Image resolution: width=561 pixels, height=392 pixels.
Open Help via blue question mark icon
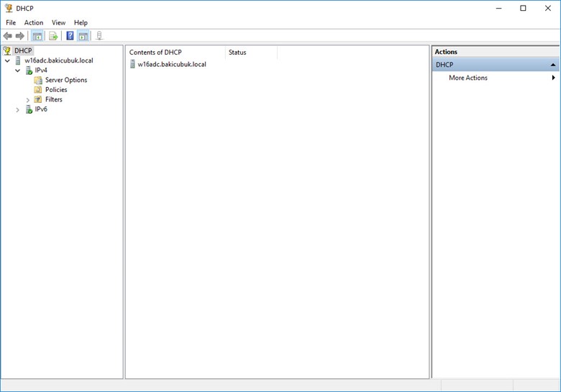point(70,36)
